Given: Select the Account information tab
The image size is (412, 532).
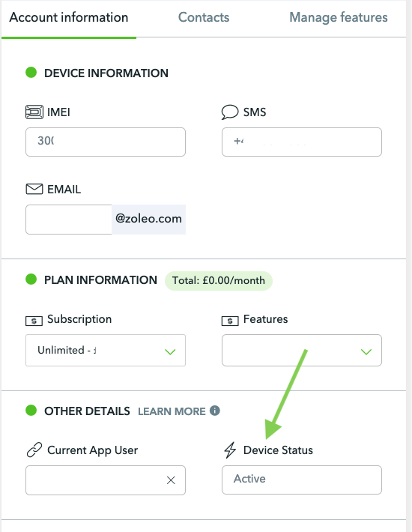Looking at the screenshot, I should coord(69,17).
